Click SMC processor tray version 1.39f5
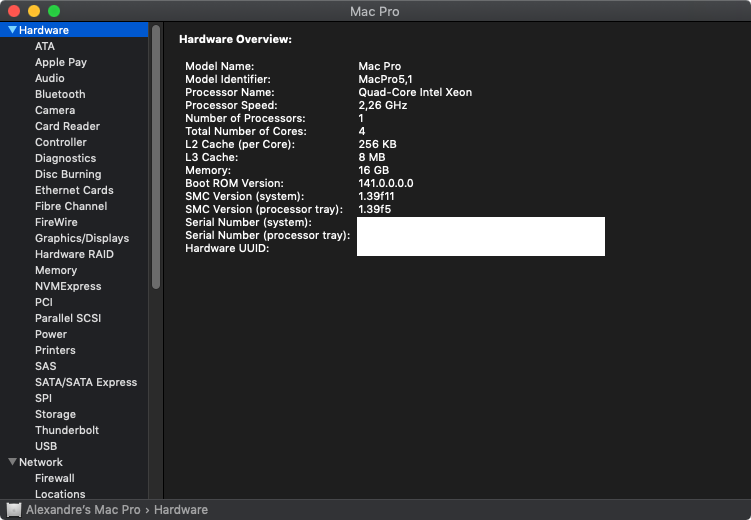Image resolution: width=751 pixels, height=520 pixels. pyautogui.click(x=375, y=209)
